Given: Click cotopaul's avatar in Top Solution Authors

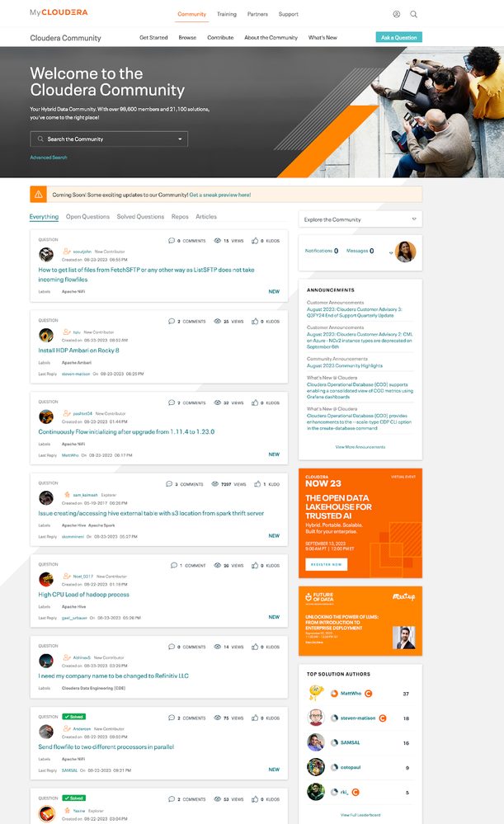Looking at the screenshot, I should click(x=315, y=767).
